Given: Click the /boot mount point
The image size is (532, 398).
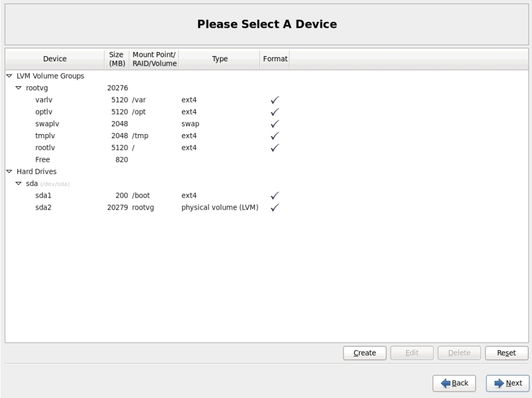Looking at the screenshot, I should click(141, 195).
